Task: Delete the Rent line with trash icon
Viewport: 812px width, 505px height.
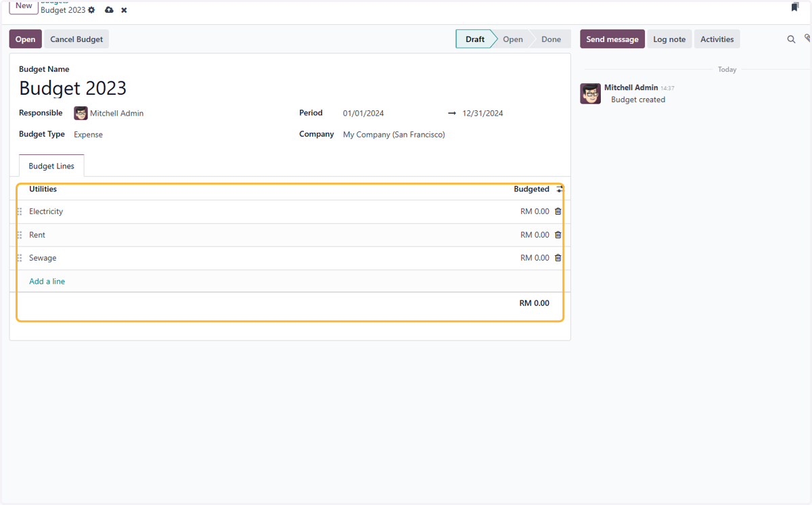Action: click(558, 235)
